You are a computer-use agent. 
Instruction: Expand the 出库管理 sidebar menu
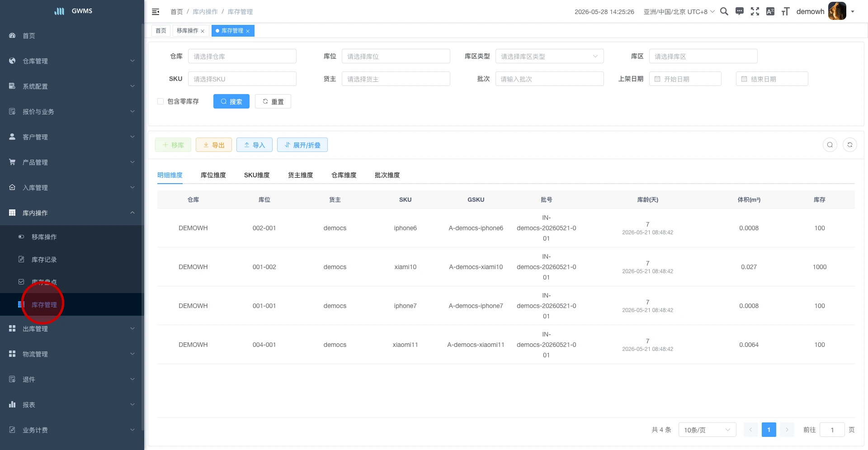(72, 329)
